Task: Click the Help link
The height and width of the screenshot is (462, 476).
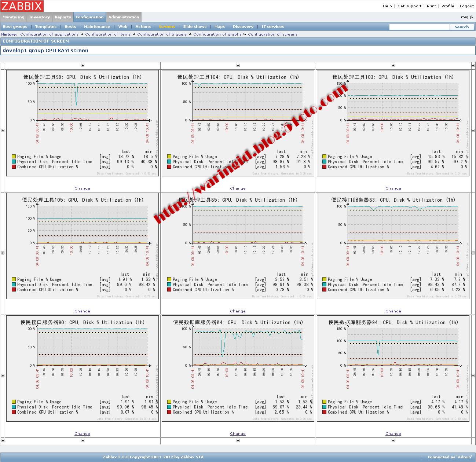Action: coord(387,6)
